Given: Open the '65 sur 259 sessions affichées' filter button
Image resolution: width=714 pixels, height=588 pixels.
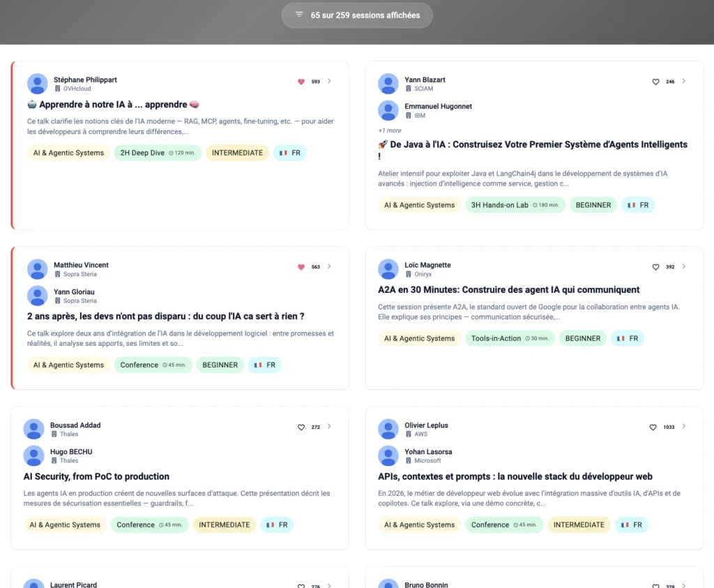Looking at the screenshot, I should point(357,15).
